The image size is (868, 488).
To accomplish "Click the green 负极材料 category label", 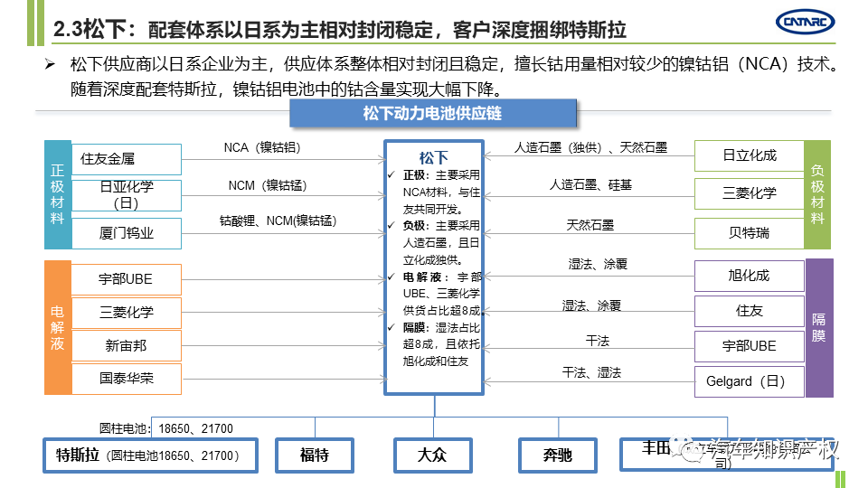I will coord(817,194).
